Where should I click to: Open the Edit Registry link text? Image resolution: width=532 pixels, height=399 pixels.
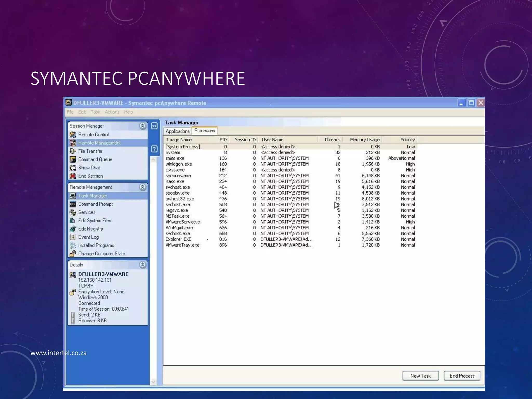[x=91, y=229]
